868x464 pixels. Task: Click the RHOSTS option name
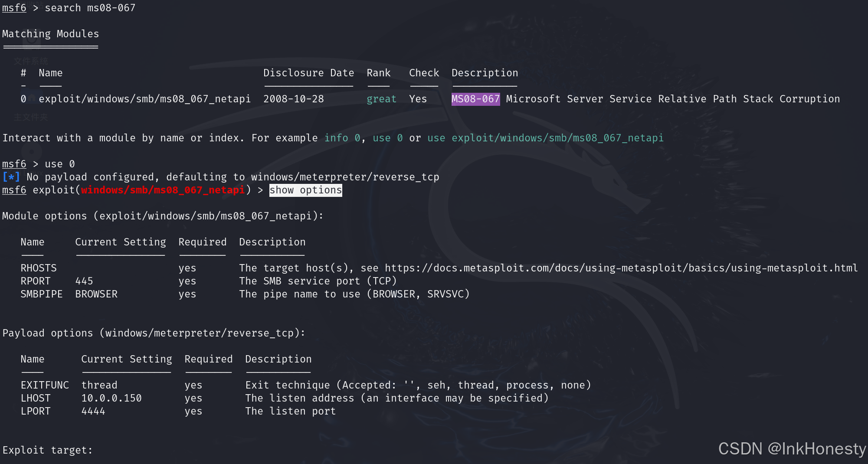tap(38, 268)
